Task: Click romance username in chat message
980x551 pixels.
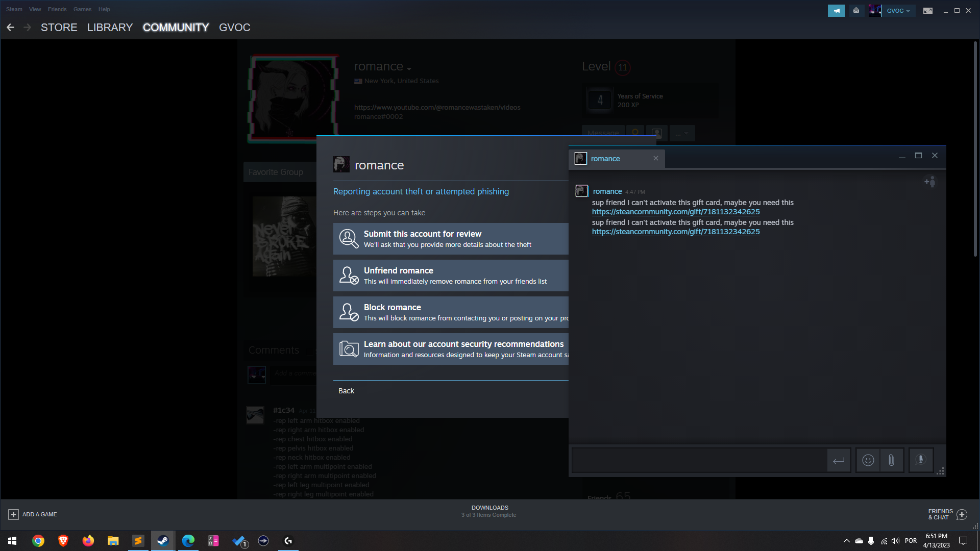Action: point(607,191)
